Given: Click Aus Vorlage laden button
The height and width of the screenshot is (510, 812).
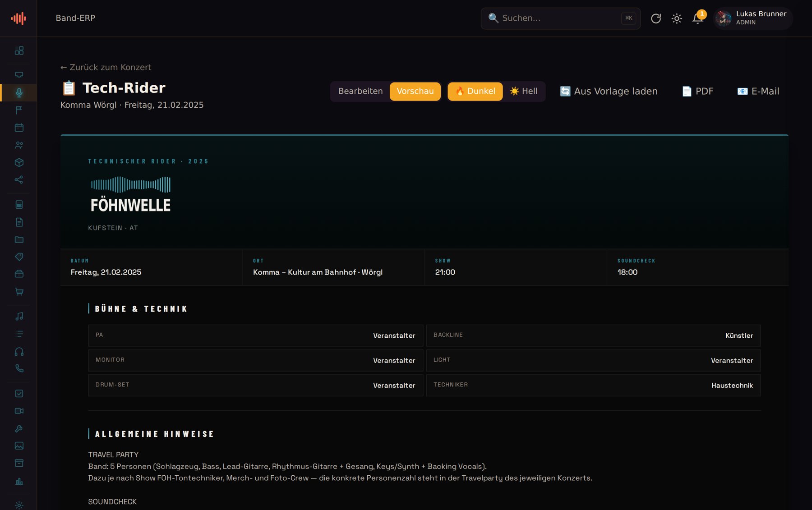Looking at the screenshot, I should click(609, 91).
